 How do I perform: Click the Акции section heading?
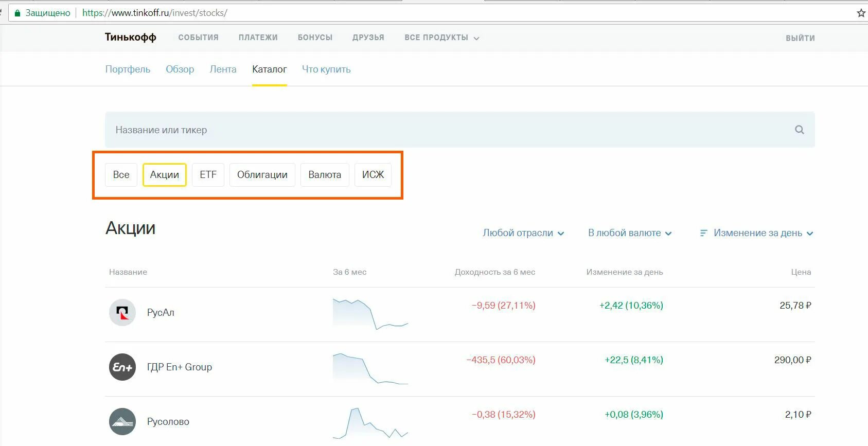pyautogui.click(x=131, y=228)
